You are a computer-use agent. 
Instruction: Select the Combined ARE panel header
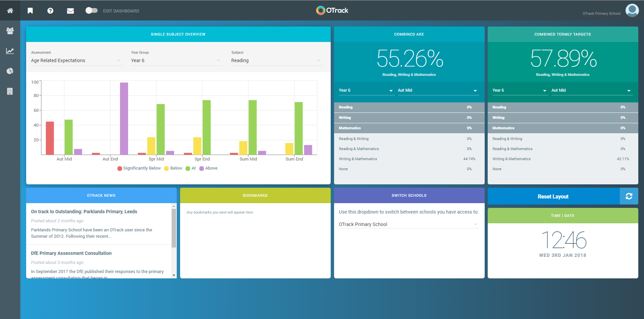[409, 34]
